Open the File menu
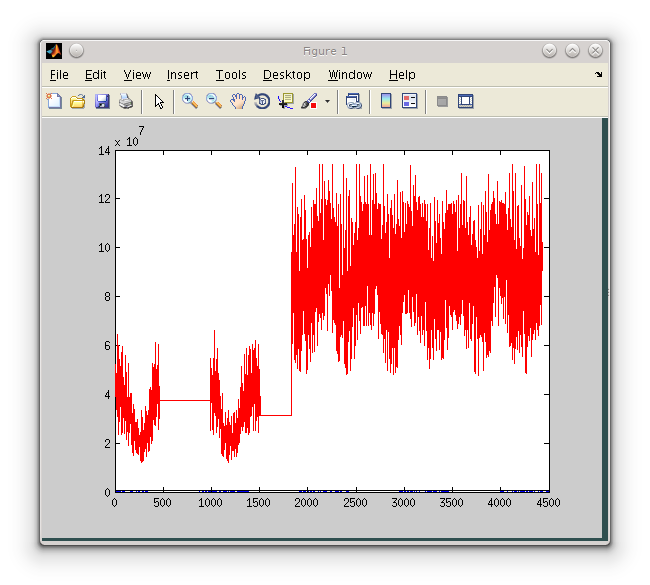The image size is (650, 585). [59, 75]
